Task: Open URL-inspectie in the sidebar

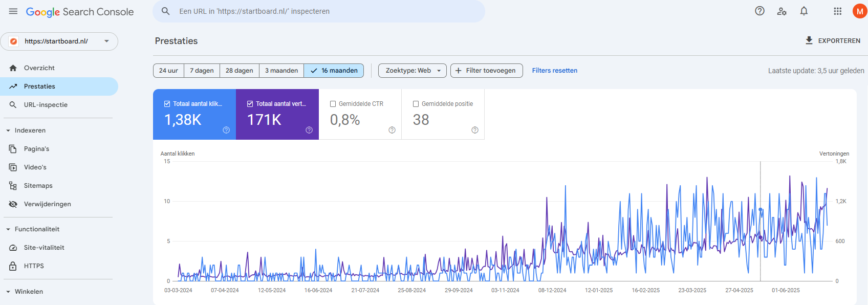Action: (46, 105)
